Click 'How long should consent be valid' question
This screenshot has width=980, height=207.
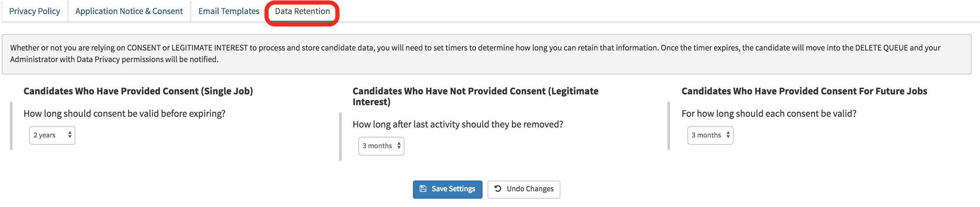click(x=124, y=113)
